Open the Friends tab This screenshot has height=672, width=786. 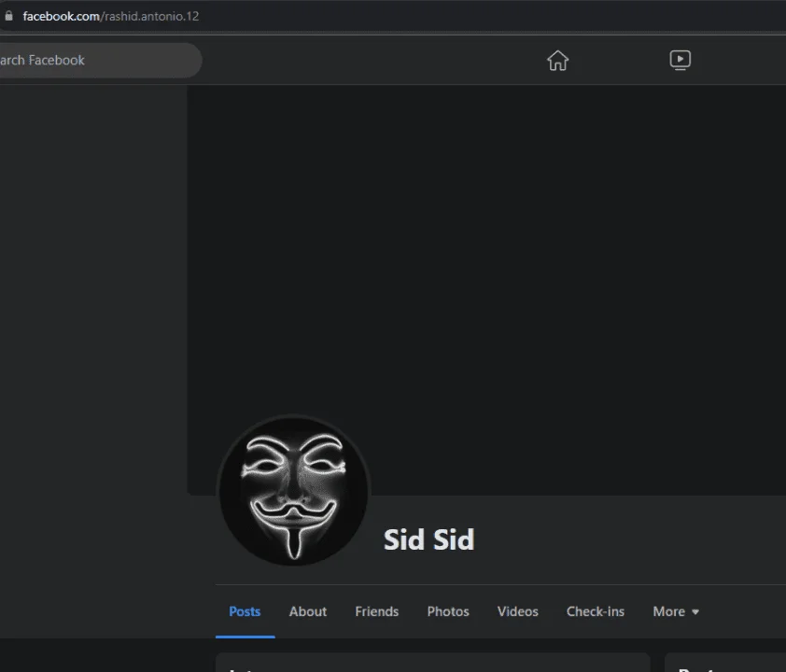click(376, 611)
